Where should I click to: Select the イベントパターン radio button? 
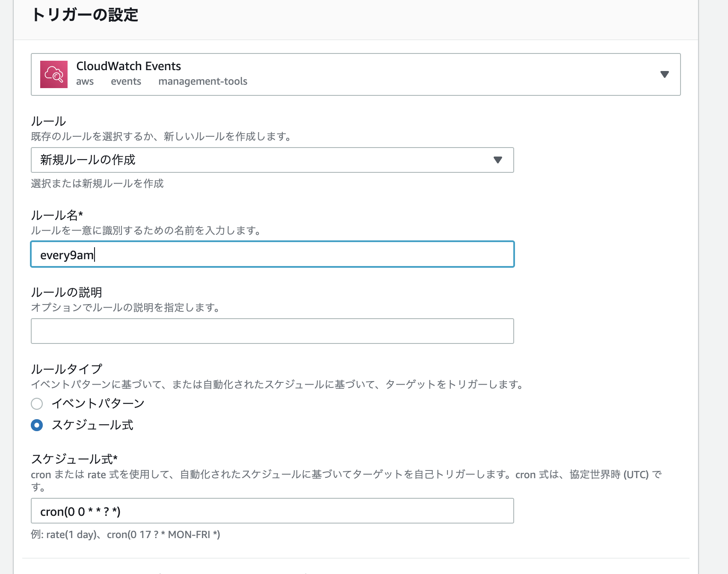click(37, 404)
